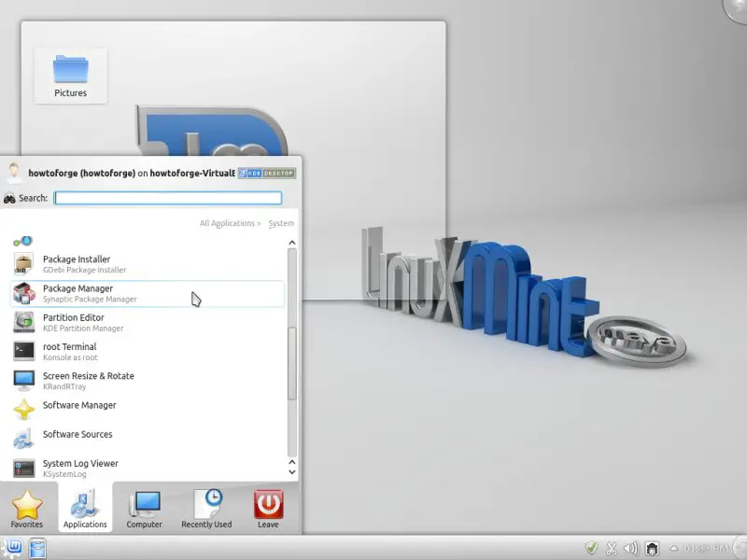
Task: Open the Recently Used tab
Action: [x=206, y=509]
